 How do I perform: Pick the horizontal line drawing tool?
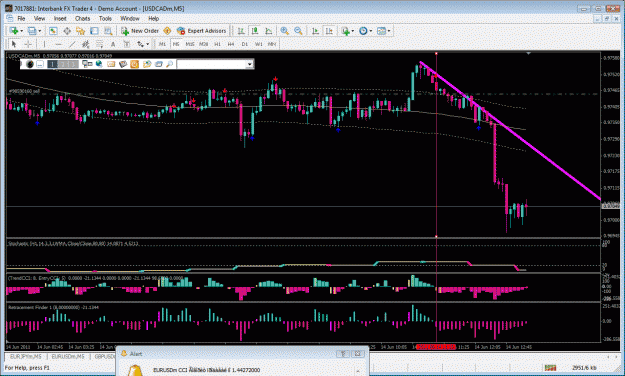point(59,44)
